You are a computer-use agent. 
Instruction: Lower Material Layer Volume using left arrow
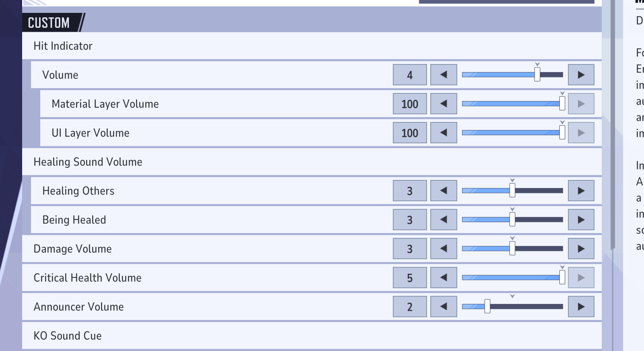[444, 104]
